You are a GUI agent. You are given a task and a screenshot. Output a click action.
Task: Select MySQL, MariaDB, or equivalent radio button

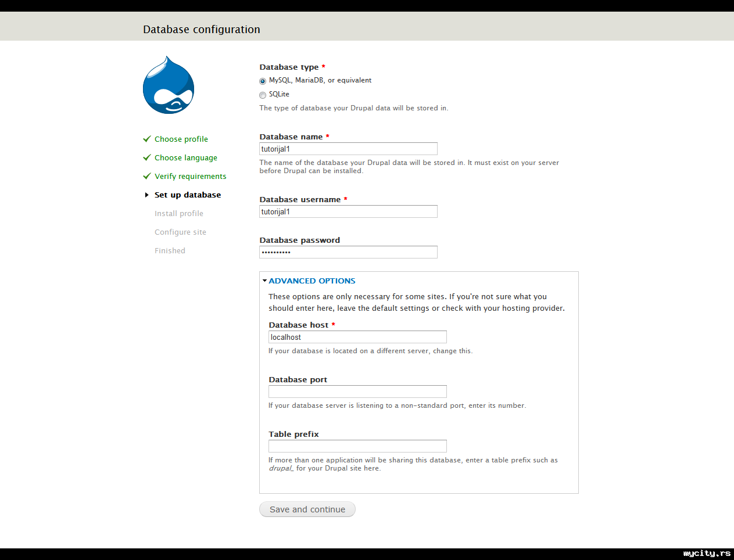click(x=263, y=81)
